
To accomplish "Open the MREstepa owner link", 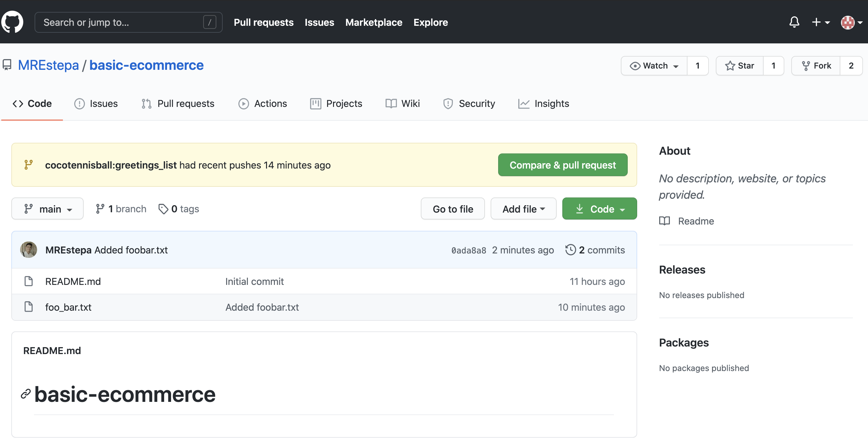I will [x=48, y=65].
